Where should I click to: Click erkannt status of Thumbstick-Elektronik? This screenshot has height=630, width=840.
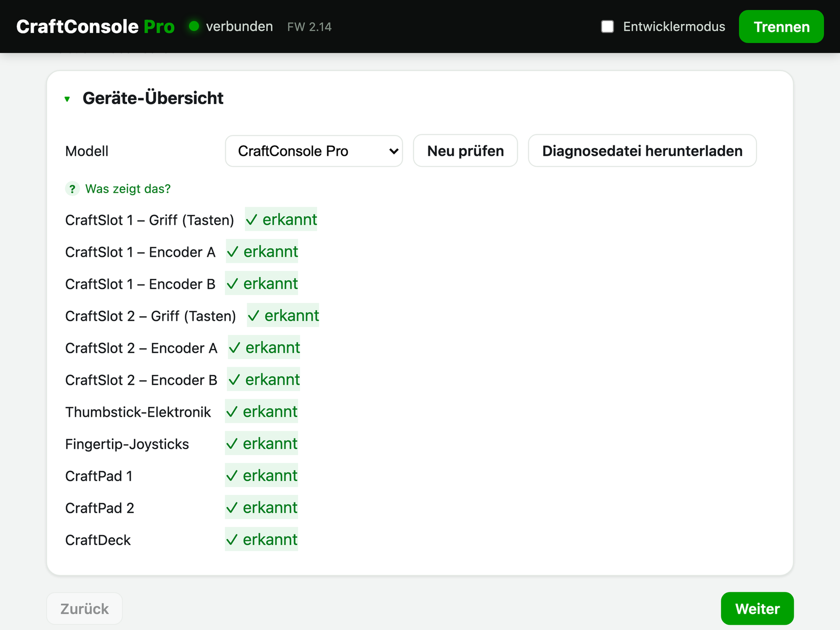click(x=261, y=412)
